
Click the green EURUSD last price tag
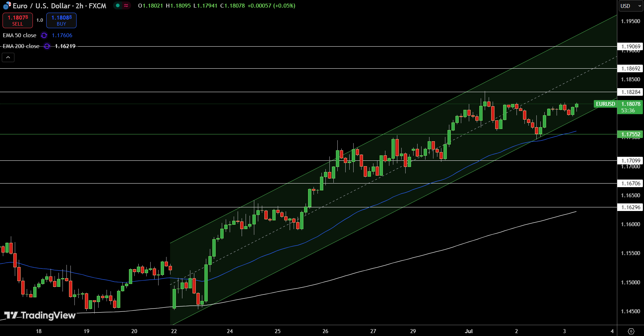(x=605, y=104)
